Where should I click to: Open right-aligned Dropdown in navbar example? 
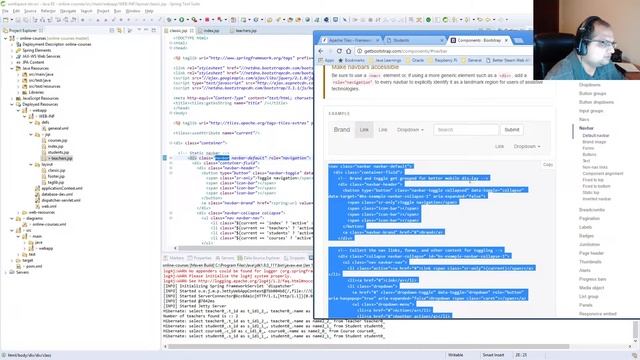point(527,147)
